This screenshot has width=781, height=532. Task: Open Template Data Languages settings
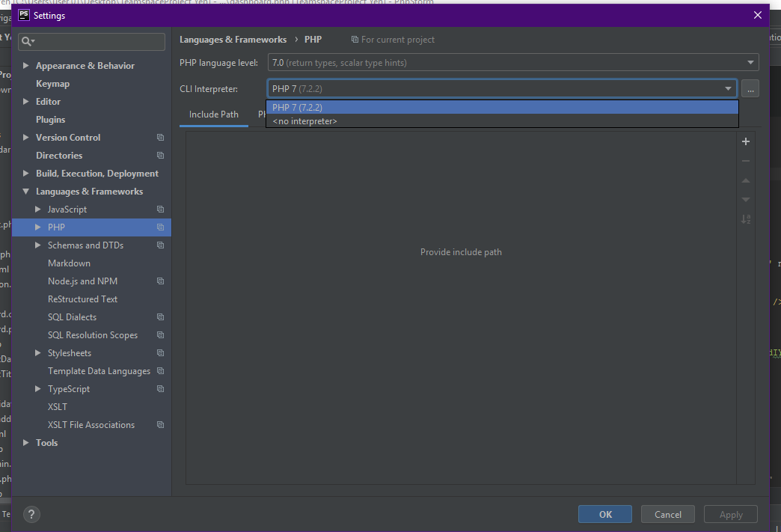pyautogui.click(x=99, y=371)
